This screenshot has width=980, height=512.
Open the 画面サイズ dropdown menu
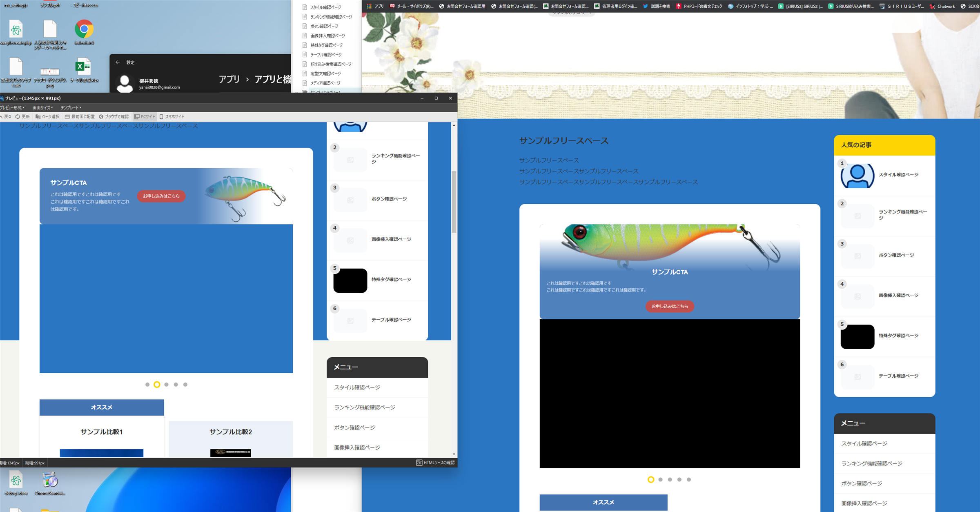point(42,108)
